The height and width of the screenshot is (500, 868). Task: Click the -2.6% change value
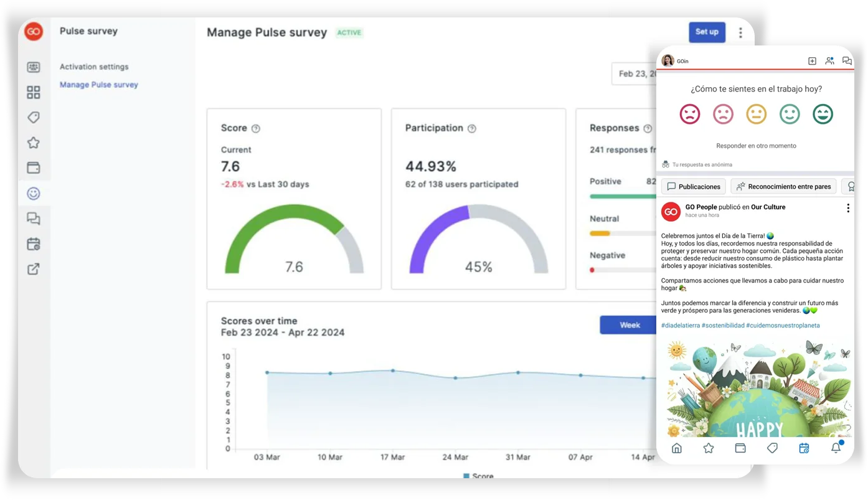(232, 184)
